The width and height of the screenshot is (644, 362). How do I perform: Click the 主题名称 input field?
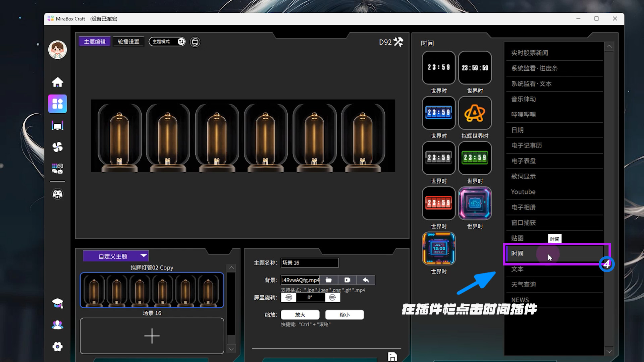[310, 263]
